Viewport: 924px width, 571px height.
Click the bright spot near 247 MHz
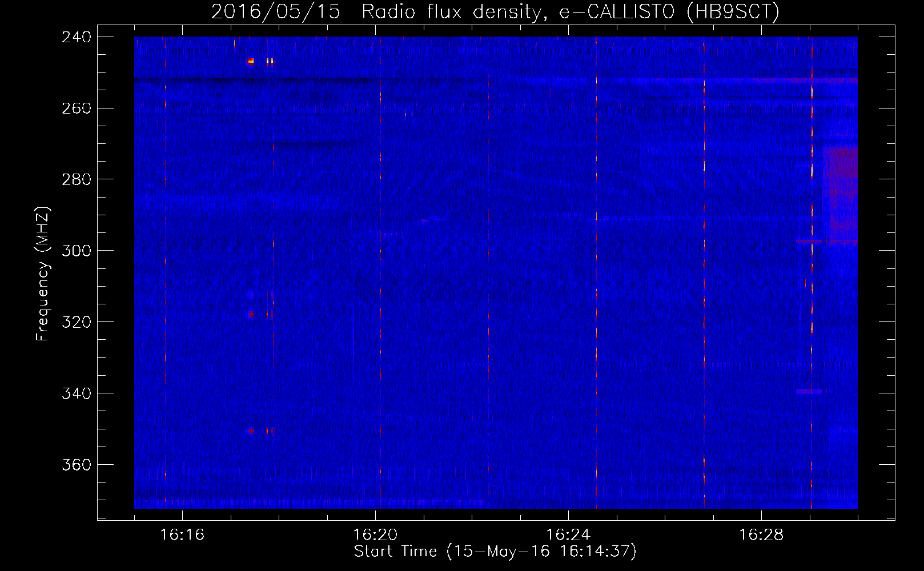(x=250, y=61)
